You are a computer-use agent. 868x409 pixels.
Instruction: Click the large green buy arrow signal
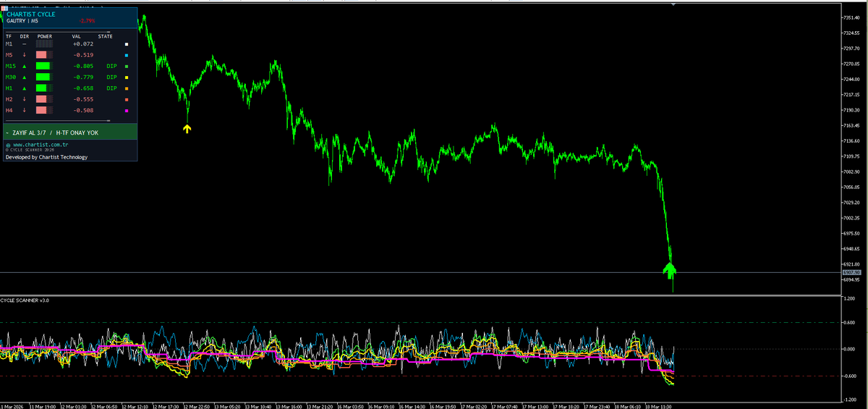(x=670, y=271)
